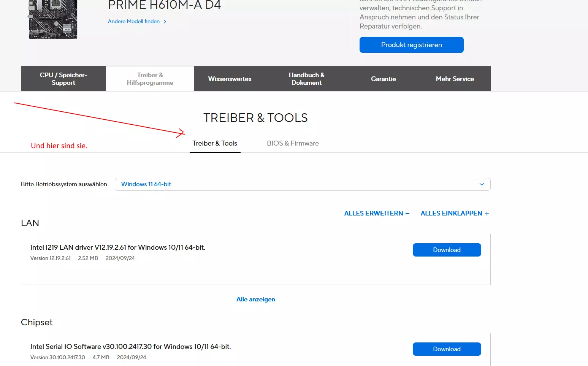Click the 4.7 MB file size

[101, 357]
